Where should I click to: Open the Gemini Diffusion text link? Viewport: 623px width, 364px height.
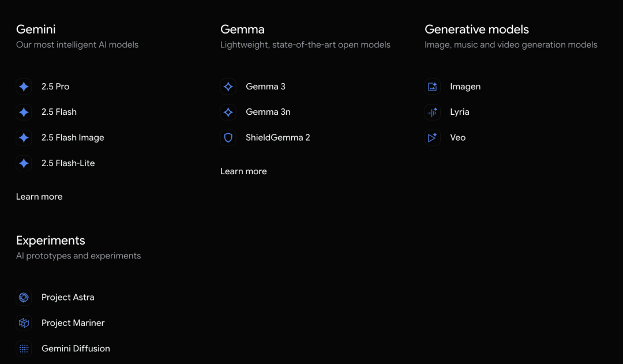tap(76, 348)
